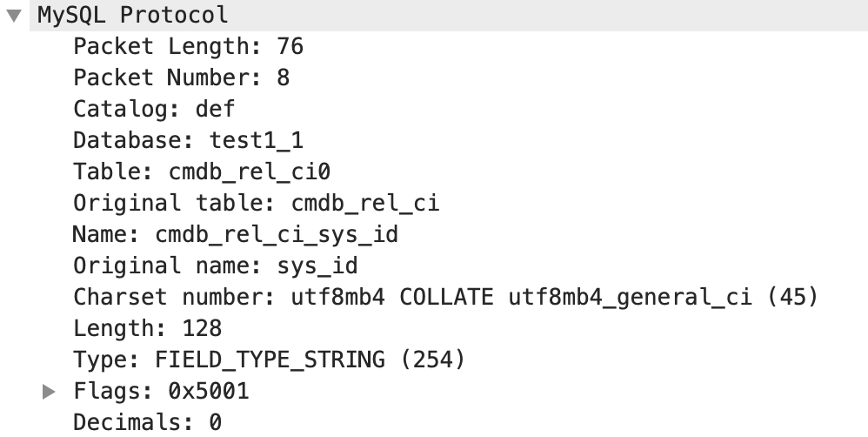This screenshot has height=437, width=868.
Task: Select the Type: FIELD_TYPE_STRING row
Action: click(270, 360)
